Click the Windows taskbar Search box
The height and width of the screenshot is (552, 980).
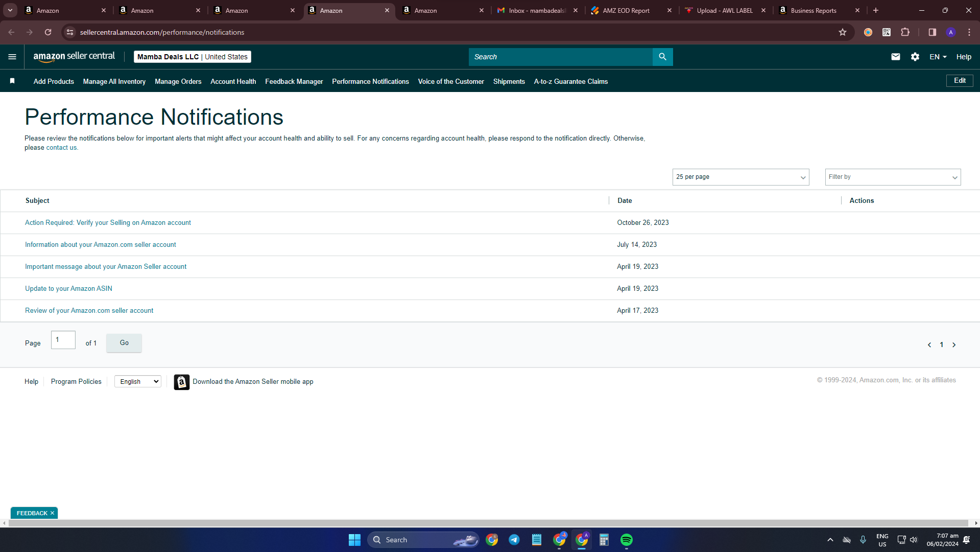tap(423, 540)
